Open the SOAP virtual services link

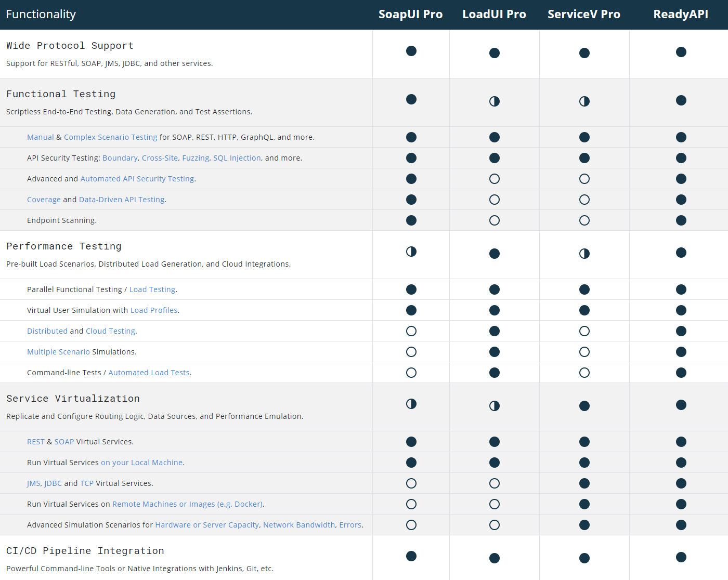coord(64,442)
